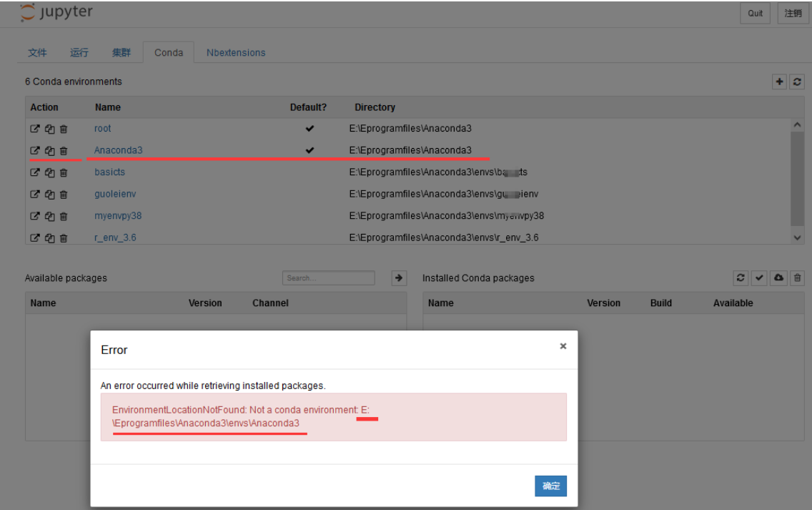The width and height of the screenshot is (812, 510).
Task: Click the Quit button
Action: pos(755,14)
